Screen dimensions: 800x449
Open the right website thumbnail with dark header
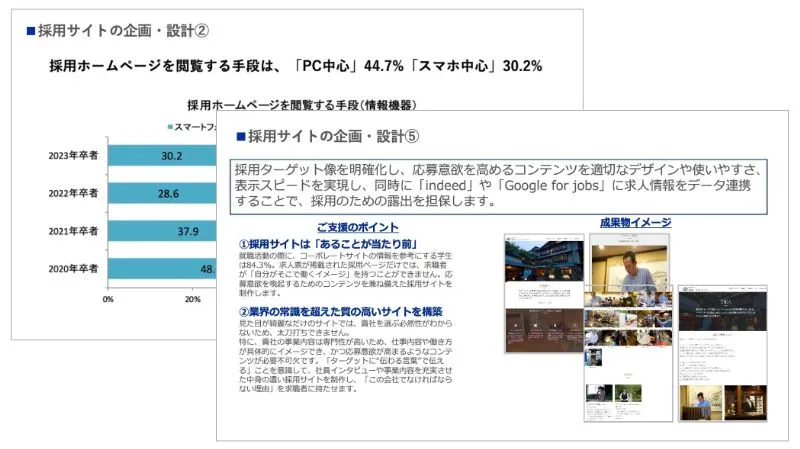722,354
